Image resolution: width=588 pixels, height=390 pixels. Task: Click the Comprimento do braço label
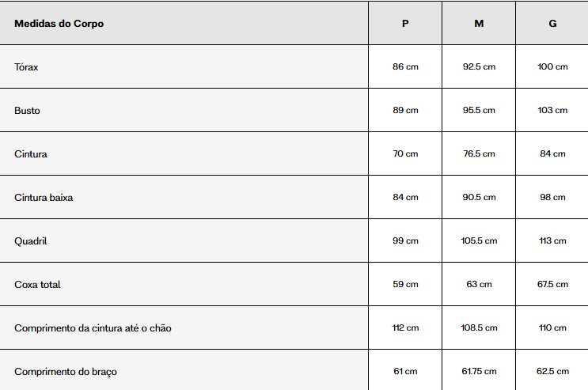pos(66,372)
